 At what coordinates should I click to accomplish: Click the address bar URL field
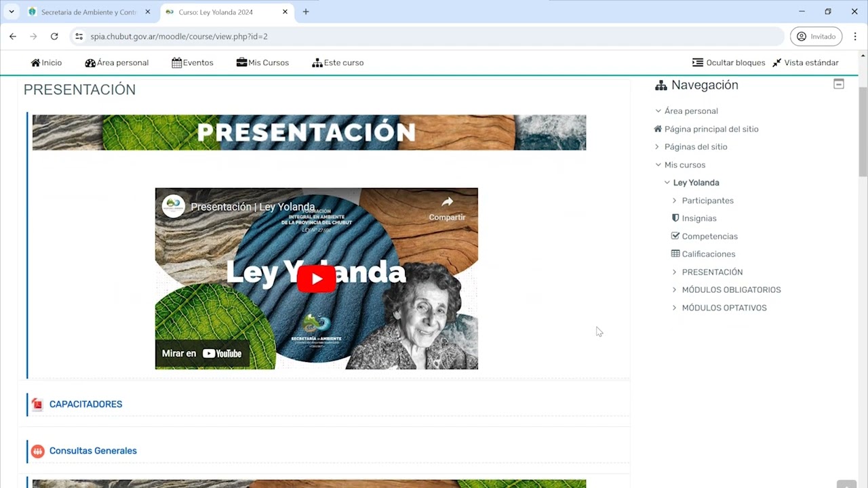point(427,37)
